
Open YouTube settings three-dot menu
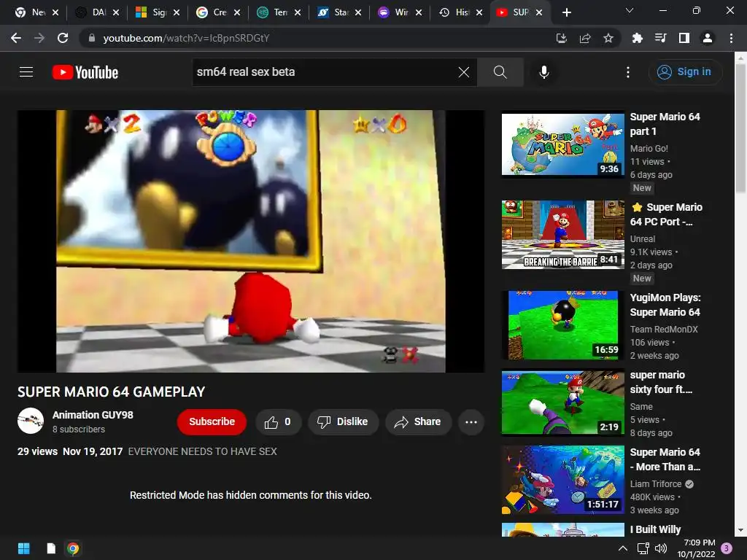coord(628,72)
